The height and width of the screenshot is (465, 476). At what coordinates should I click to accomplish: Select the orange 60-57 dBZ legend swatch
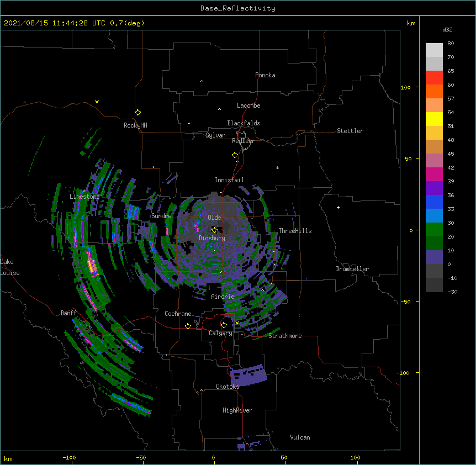pos(434,91)
